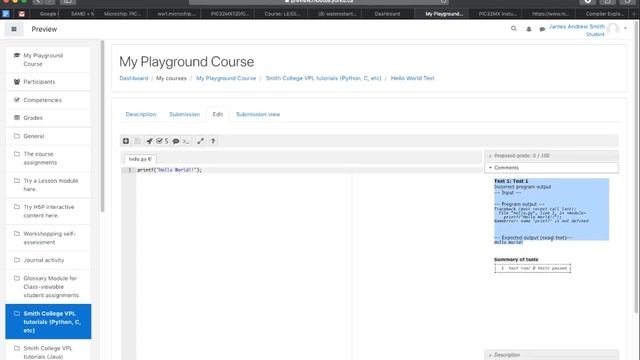The image size is (640, 360).
Task: Click the people icon beside Participants
Action: click(x=17, y=82)
